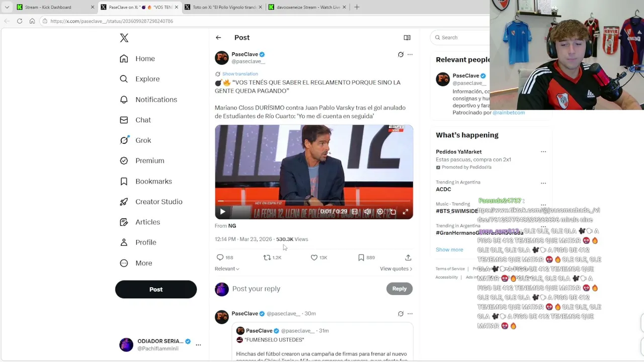Play the video with the play button
Viewport: 644px width, 362px height.
tap(222, 212)
